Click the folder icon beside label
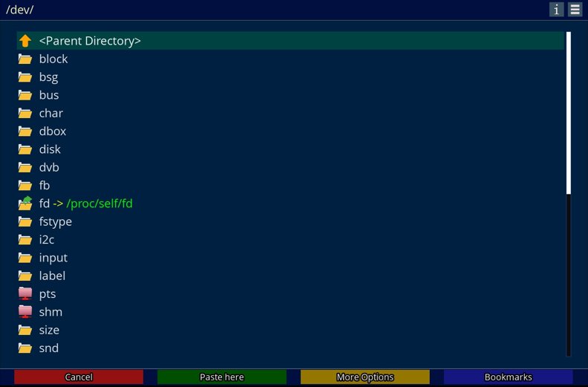 point(25,276)
